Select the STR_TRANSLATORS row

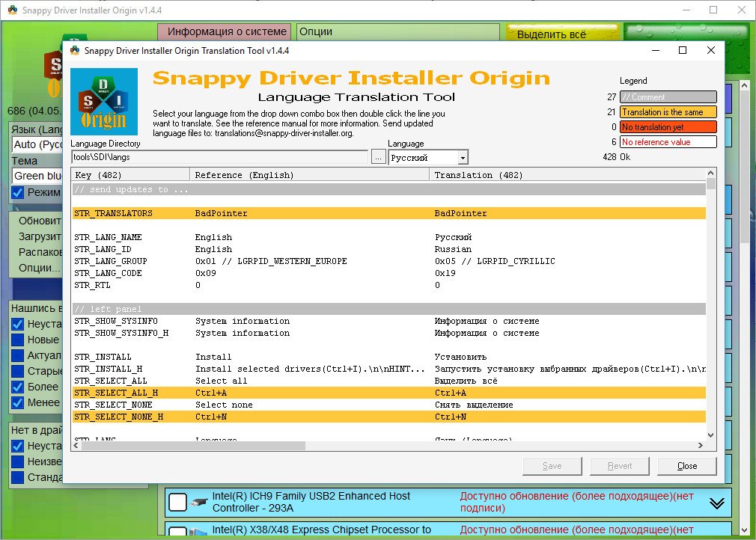pyautogui.click(x=389, y=213)
